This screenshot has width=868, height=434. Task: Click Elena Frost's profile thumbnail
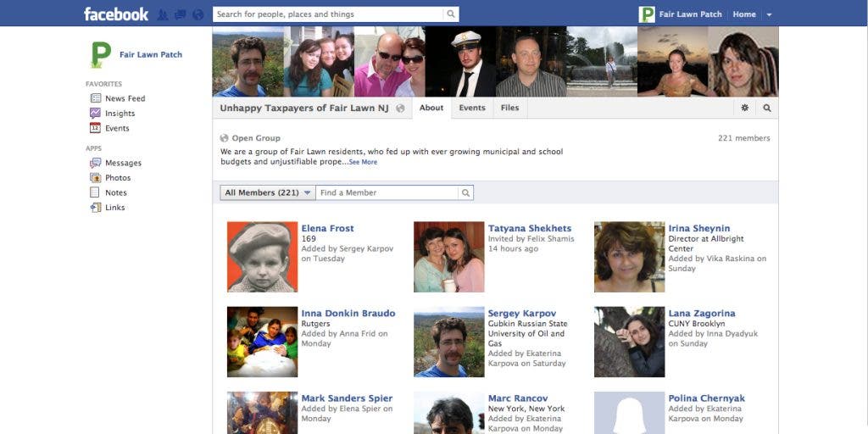click(x=263, y=257)
